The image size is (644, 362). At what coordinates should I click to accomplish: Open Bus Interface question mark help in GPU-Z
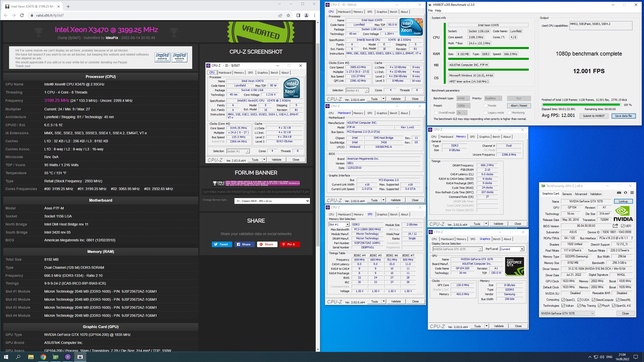[x=632, y=238]
